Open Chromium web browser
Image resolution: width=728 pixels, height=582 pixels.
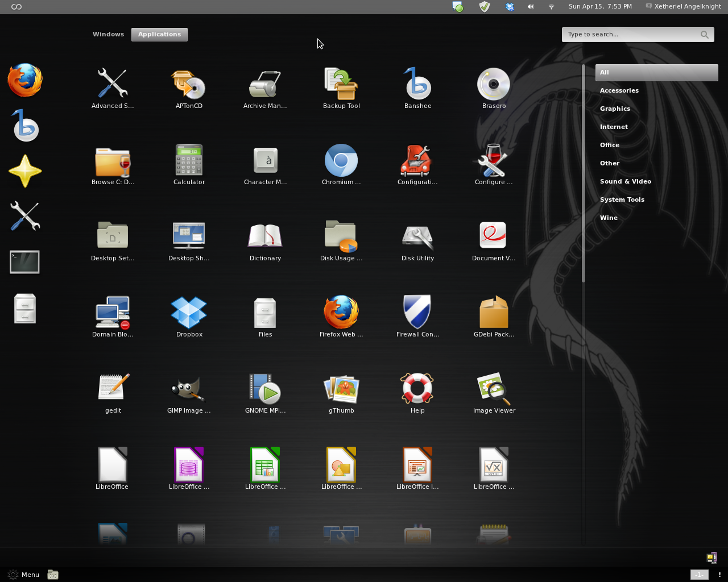pos(341,160)
